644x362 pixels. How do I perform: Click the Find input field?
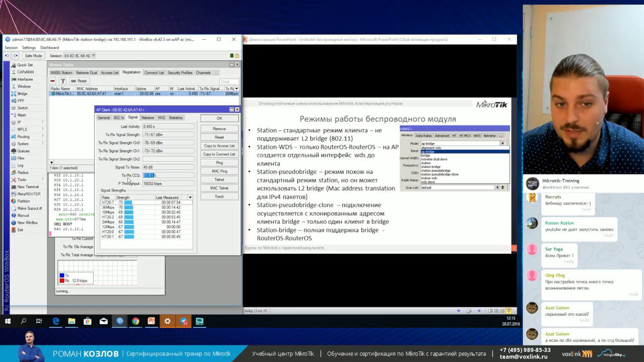coord(229,81)
